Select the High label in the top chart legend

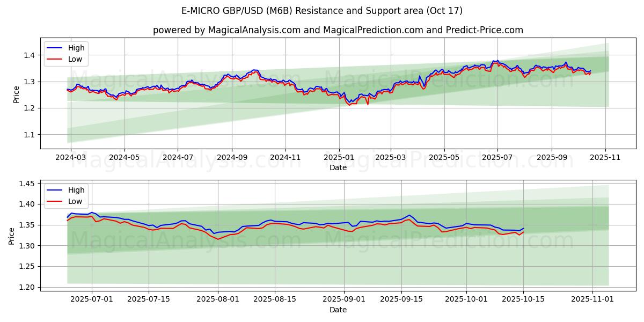(x=76, y=48)
